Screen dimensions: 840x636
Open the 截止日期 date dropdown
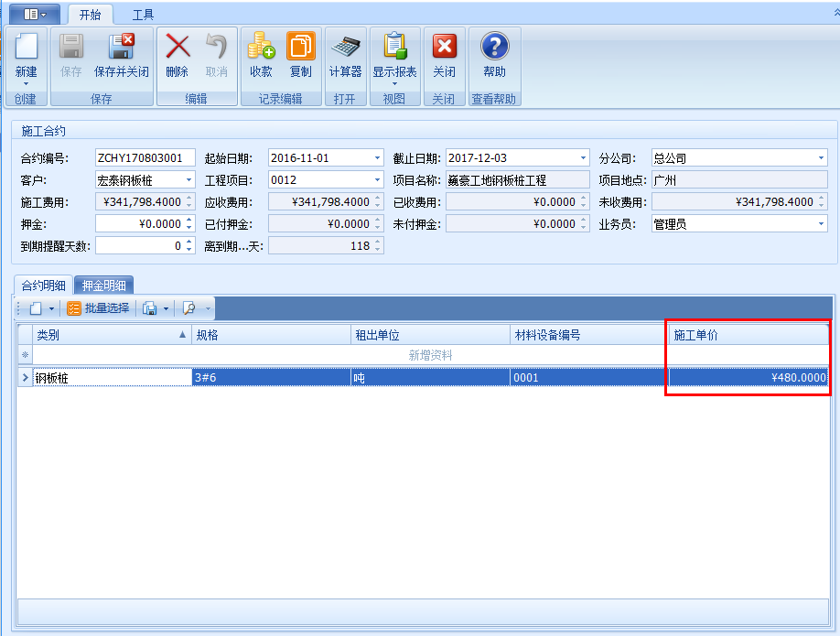tap(583, 158)
